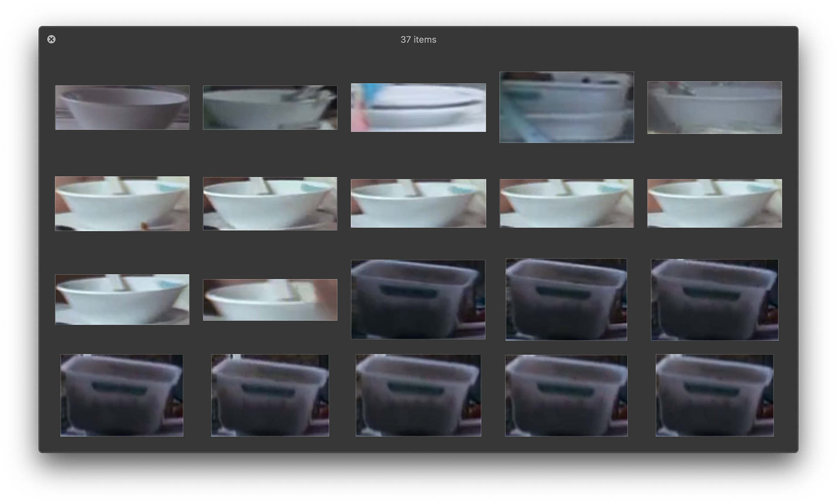The image size is (837, 504).
Task: Open the cropped bowl thumbnail with hand covering right side
Action: coord(270,300)
